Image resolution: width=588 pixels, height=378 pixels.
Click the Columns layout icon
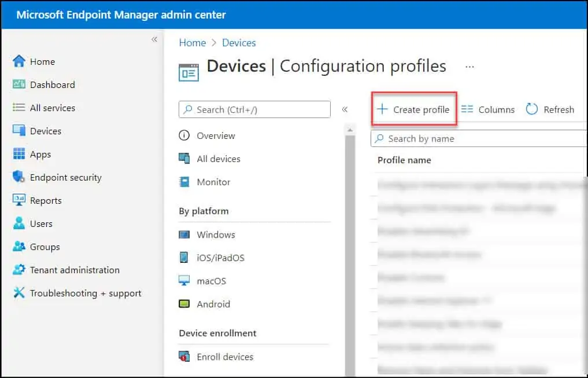point(467,109)
